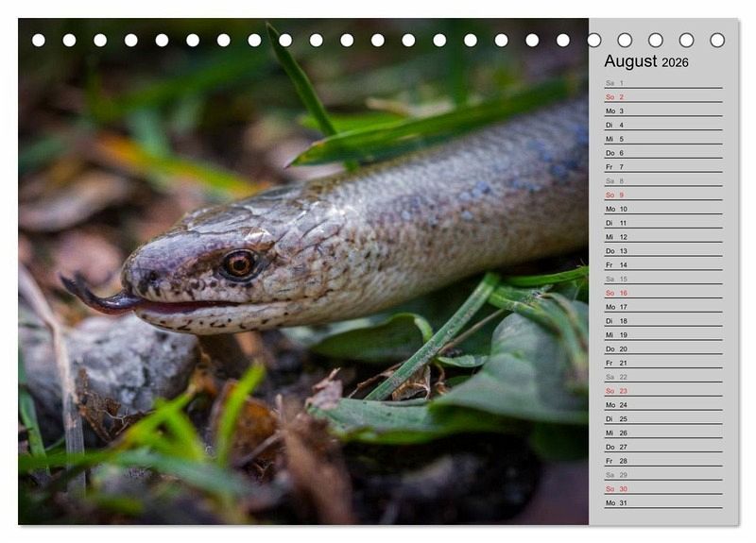This screenshot has width=756, height=543.
Task: Choose the Fr 7 date line
Action: (662, 166)
